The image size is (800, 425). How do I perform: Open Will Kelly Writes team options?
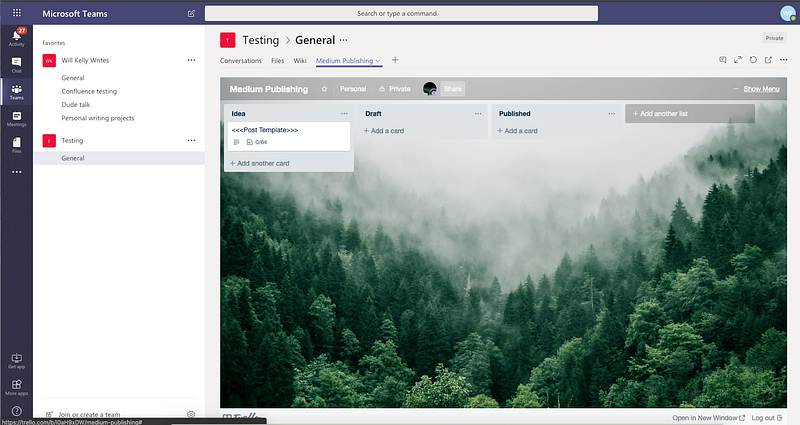[191, 60]
